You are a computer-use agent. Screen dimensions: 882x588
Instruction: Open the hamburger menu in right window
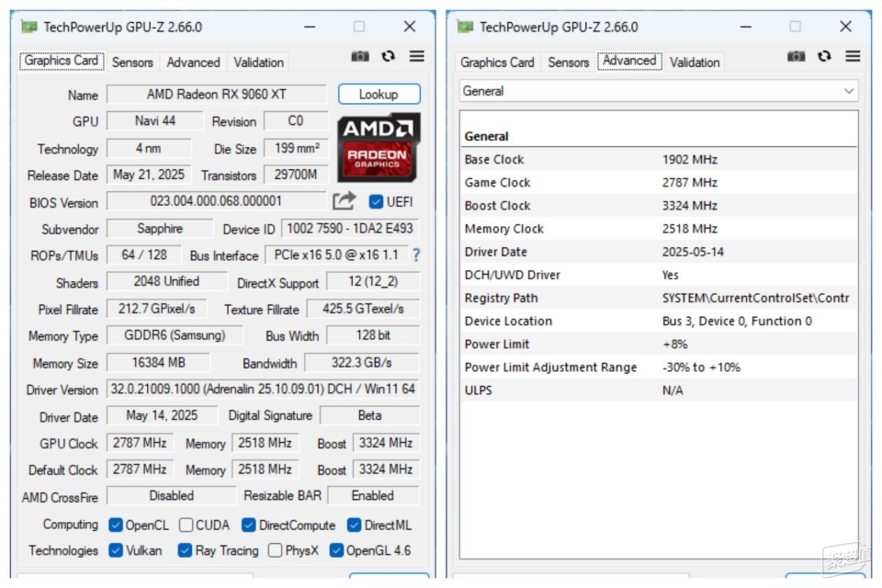853,56
